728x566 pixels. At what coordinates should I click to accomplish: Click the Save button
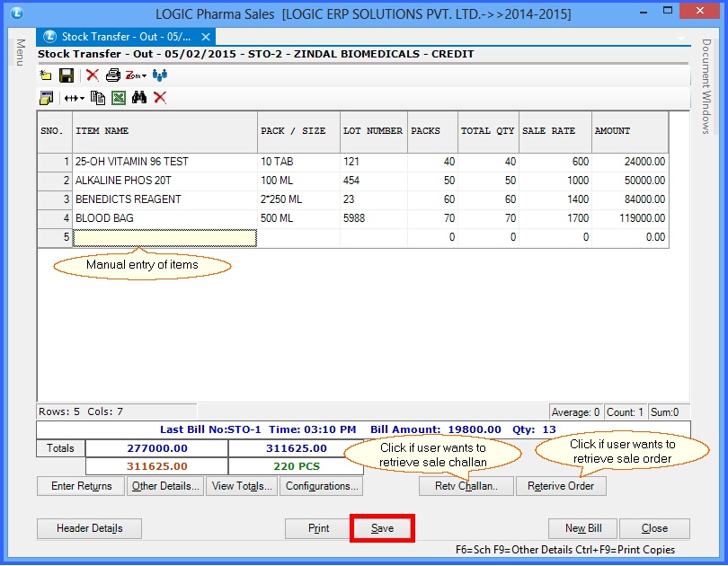coord(382,528)
